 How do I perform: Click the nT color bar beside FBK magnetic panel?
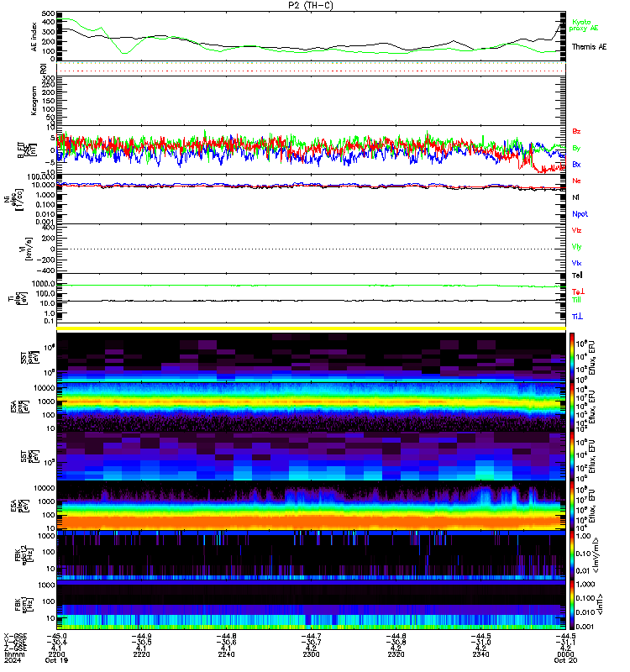coord(572,605)
